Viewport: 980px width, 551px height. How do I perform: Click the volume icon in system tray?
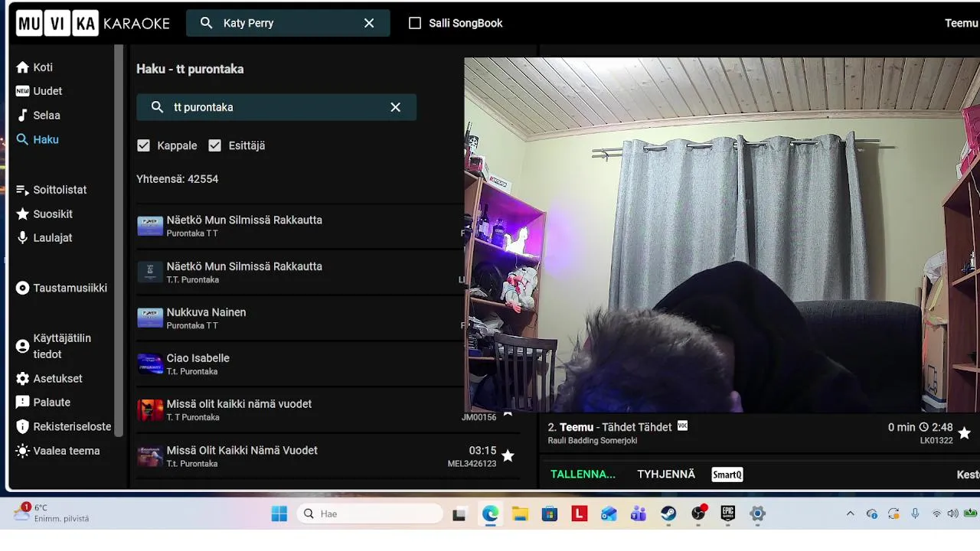[x=952, y=514]
